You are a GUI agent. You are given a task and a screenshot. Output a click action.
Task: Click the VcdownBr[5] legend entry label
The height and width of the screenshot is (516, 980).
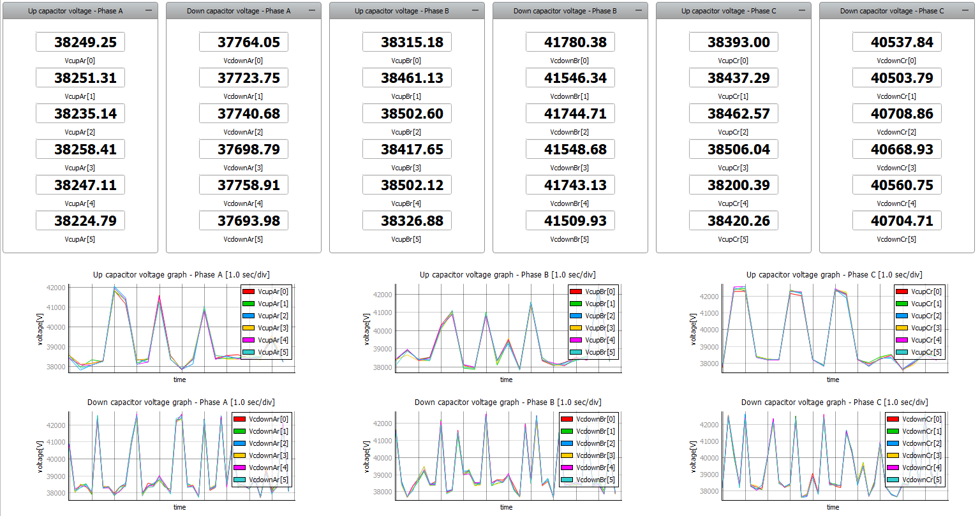coord(595,480)
